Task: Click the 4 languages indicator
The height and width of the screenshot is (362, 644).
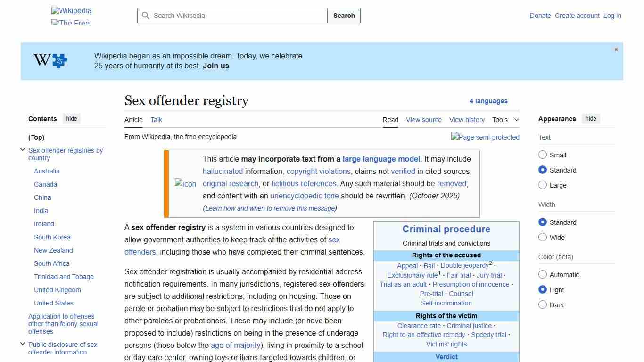Action: 488,101
